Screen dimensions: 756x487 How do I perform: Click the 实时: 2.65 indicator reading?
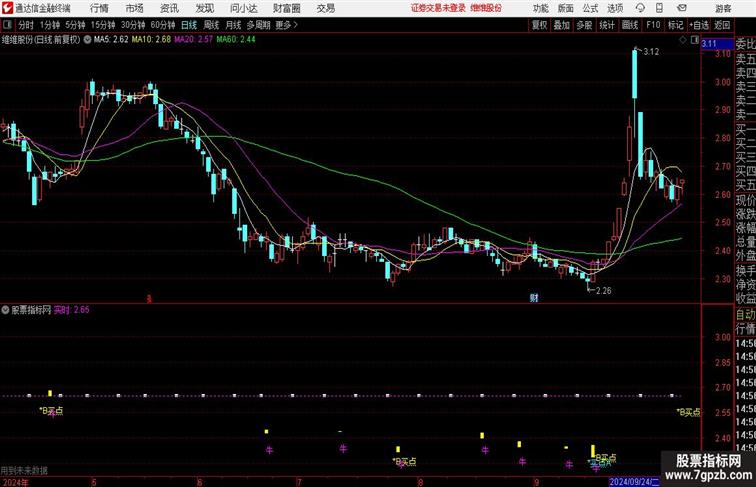[71, 310]
